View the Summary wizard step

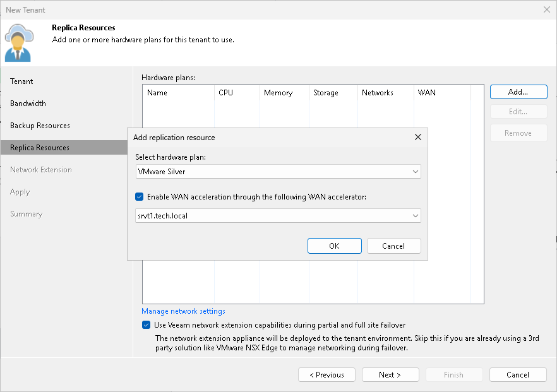[x=26, y=214]
